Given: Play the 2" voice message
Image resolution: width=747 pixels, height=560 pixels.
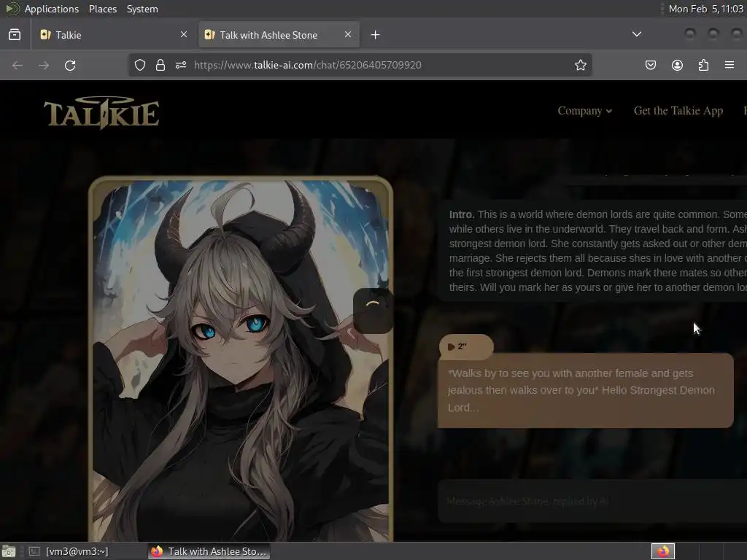Looking at the screenshot, I should click(x=466, y=346).
